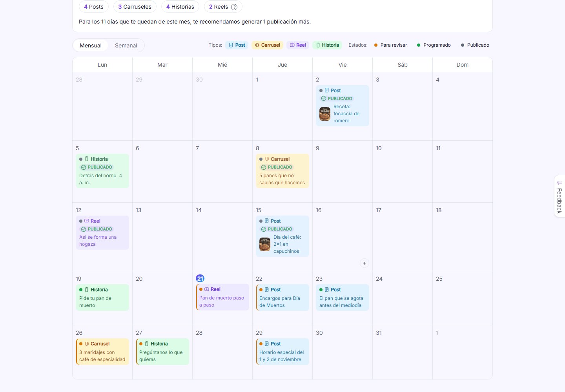Switch to Semanal calendar view
The height and width of the screenshot is (392, 565).
pos(126,45)
